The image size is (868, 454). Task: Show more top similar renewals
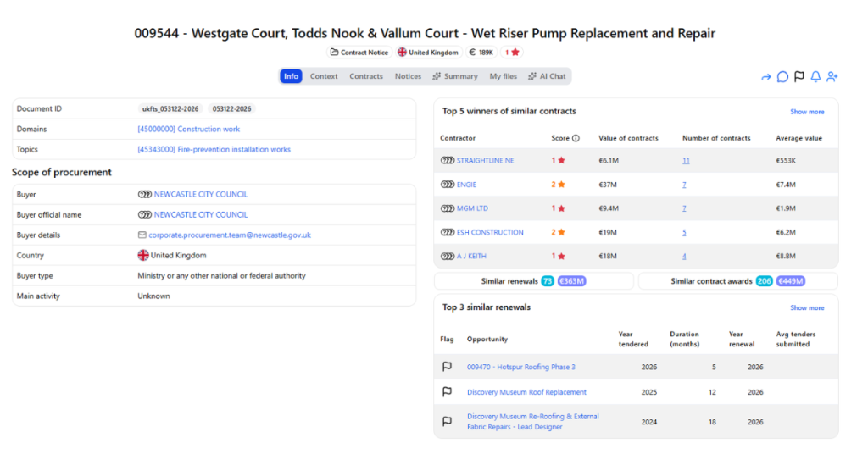click(807, 308)
